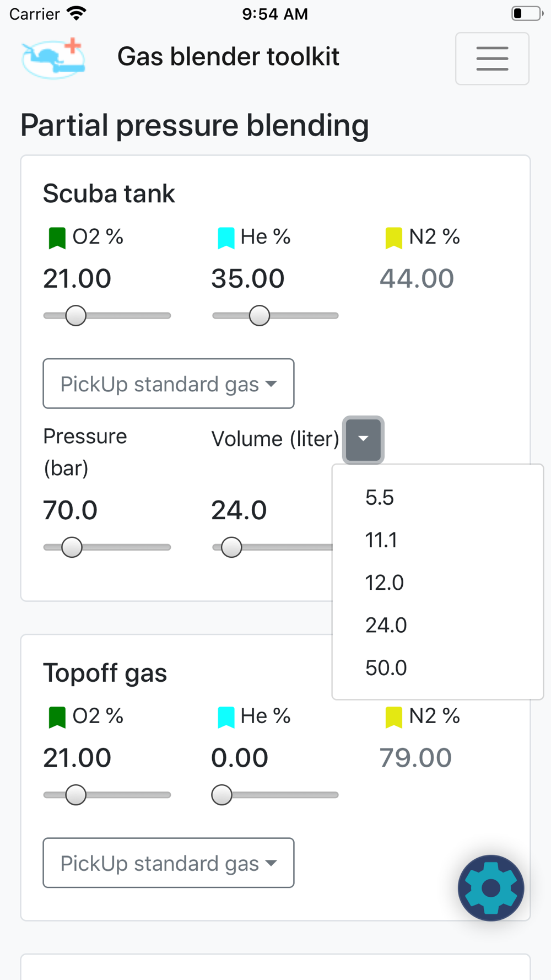Viewport: 551px width, 980px height.
Task: Tap the Scuba tank He % value 35.00
Action: 248,278
